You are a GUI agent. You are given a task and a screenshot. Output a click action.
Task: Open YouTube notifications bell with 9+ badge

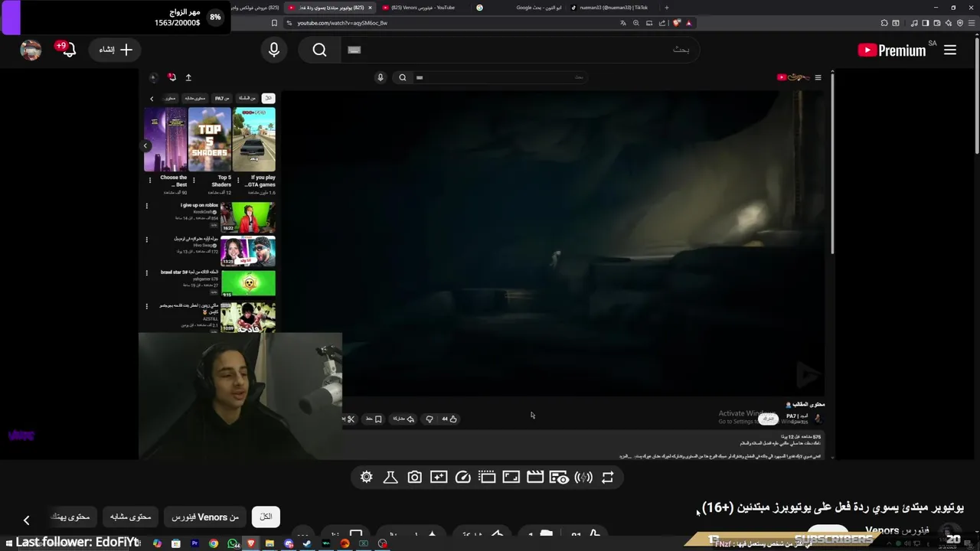point(68,50)
